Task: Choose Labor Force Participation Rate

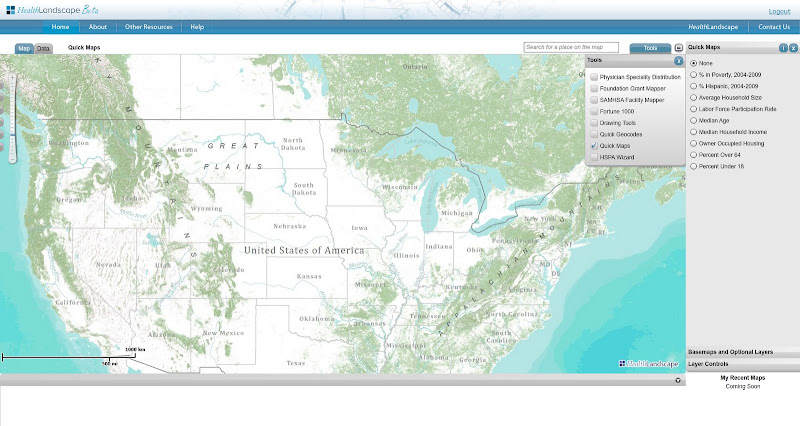Action: tap(693, 109)
